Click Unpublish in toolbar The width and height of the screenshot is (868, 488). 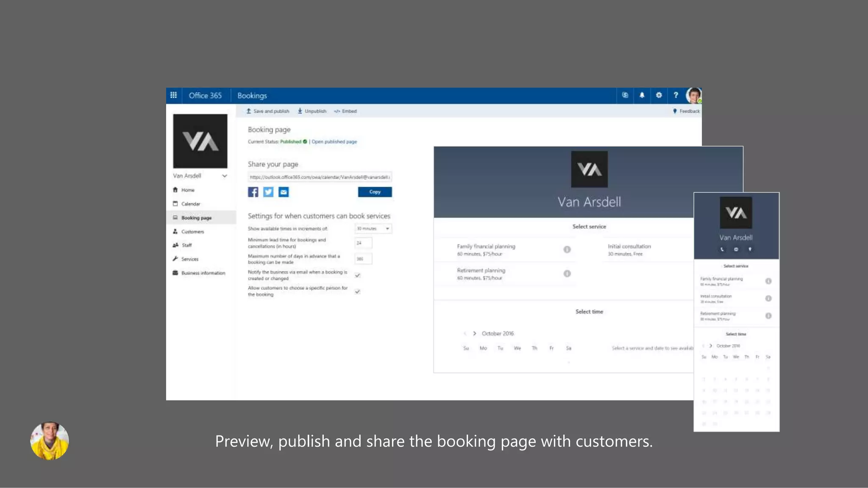pos(312,111)
